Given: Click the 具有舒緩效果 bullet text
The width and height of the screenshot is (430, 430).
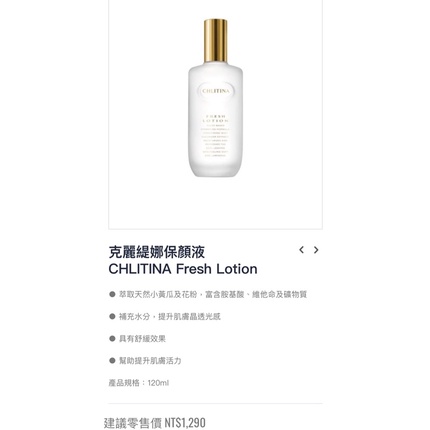Looking at the screenshot, I should click(142, 339).
